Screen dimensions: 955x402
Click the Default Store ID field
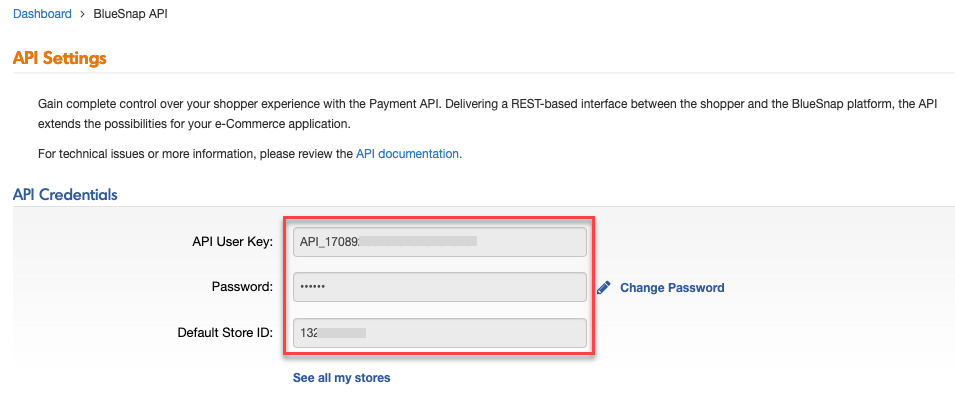click(x=440, y=333)
